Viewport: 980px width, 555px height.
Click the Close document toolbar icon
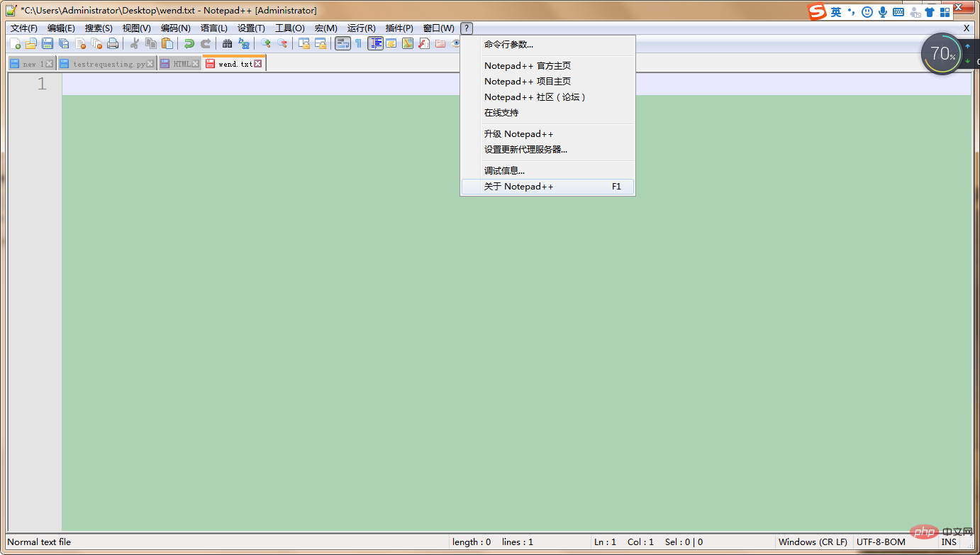[80, 43]
